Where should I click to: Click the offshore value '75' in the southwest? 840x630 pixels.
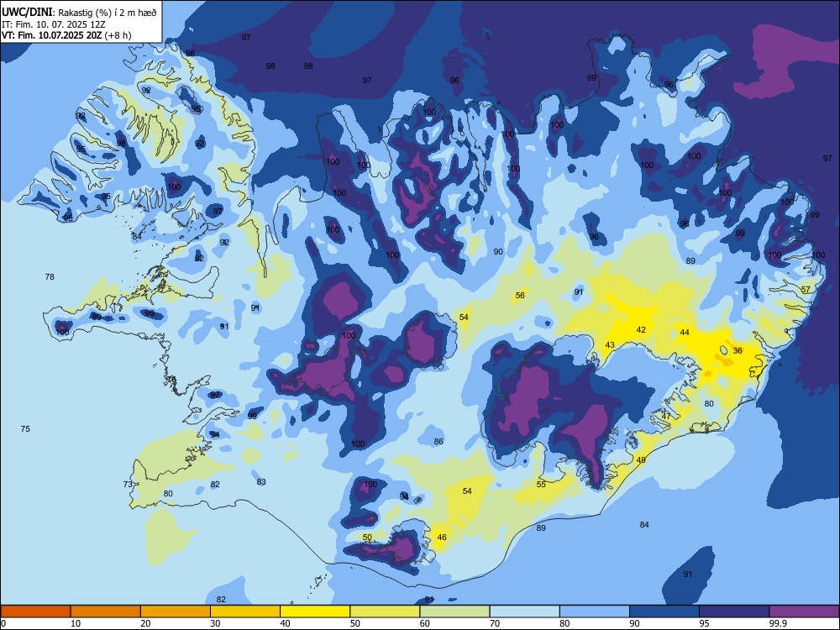(25, 429)
